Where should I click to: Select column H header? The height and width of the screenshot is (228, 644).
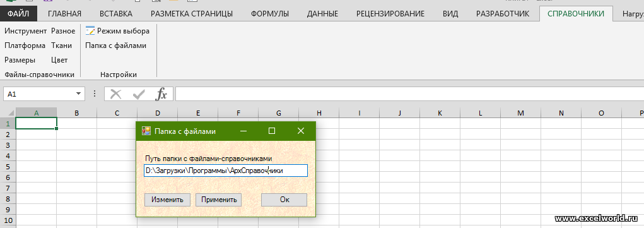tap(319, 113)
